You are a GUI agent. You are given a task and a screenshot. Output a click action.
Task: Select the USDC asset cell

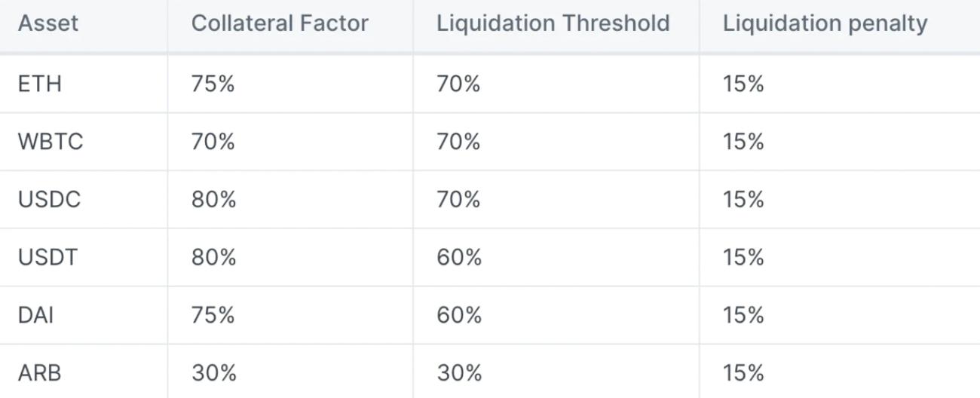click(49, 200)
